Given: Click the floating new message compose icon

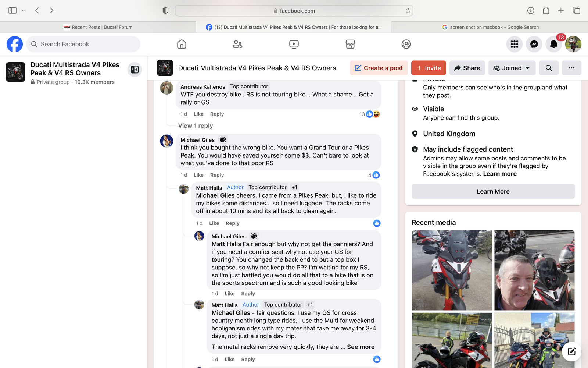Looking at the screenshot, I should 571,351.
